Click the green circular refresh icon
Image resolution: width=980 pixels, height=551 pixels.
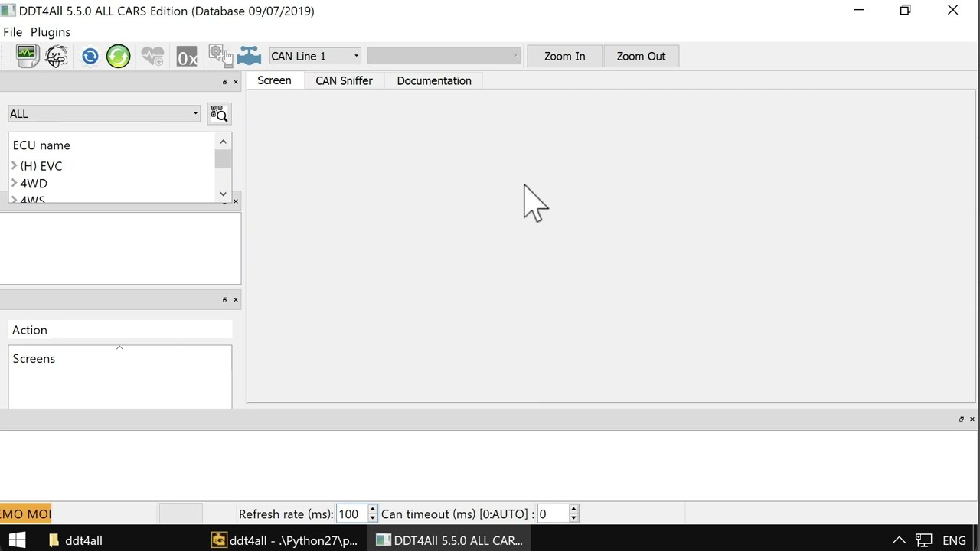pyautogui.click(x=119, y=56)
